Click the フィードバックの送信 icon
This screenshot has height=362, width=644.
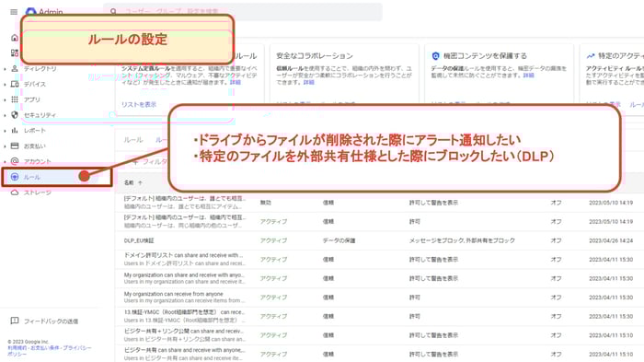(15, 321)
